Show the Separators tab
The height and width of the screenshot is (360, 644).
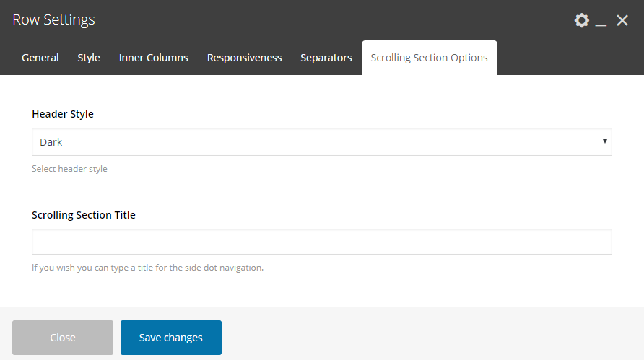click(326, 58)
